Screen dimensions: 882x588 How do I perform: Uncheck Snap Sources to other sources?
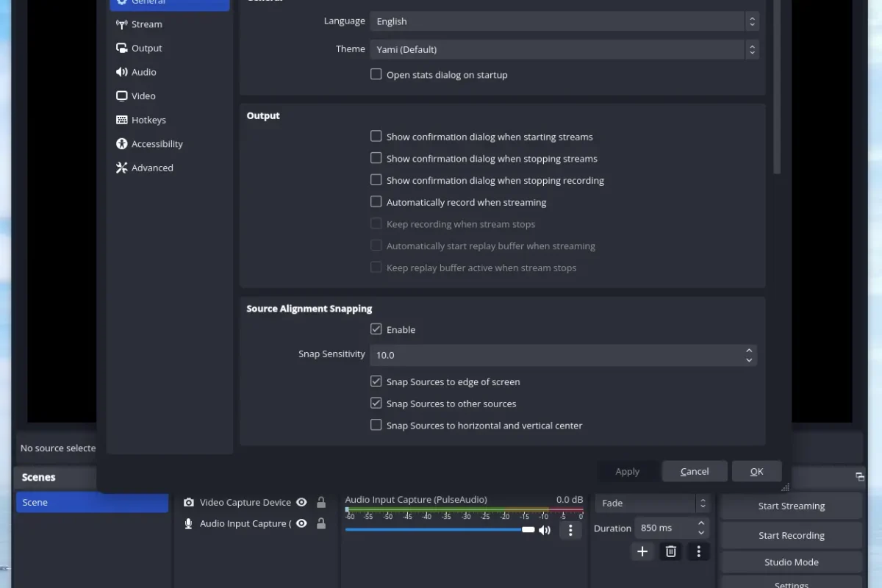376,403
